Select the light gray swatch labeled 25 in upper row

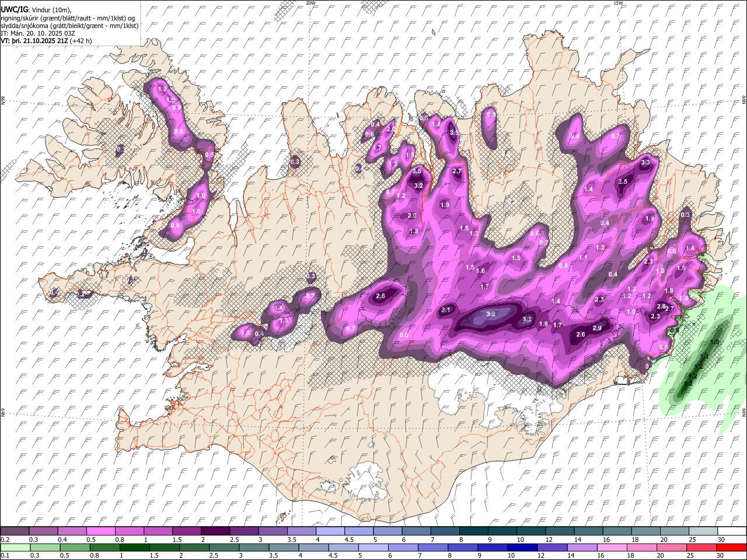point(703,531)
